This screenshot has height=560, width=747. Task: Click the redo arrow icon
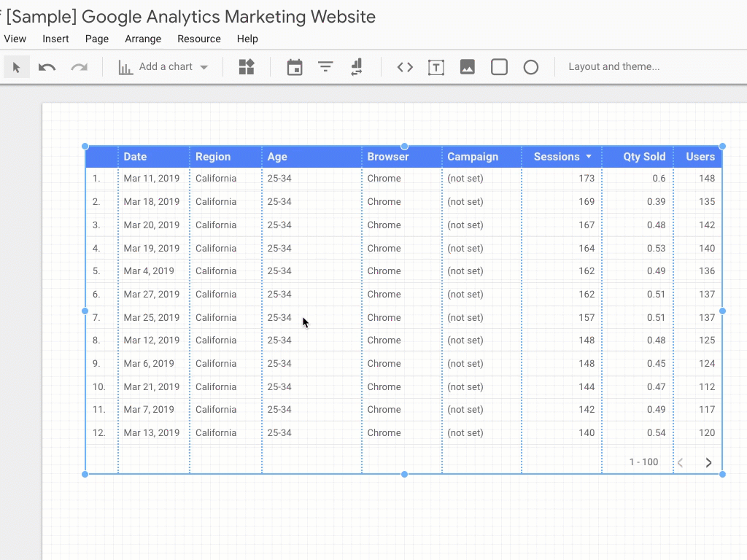coord(79,67)
